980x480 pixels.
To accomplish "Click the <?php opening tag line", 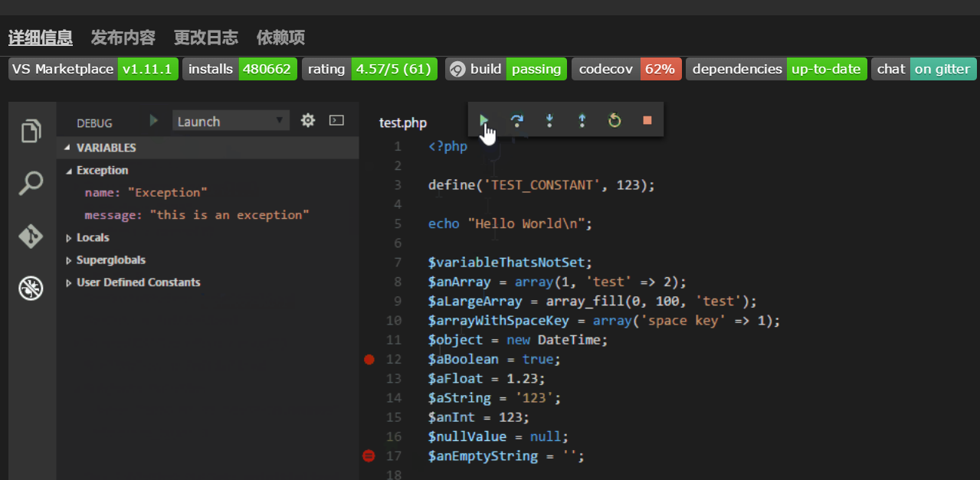I will pos(447,147).
